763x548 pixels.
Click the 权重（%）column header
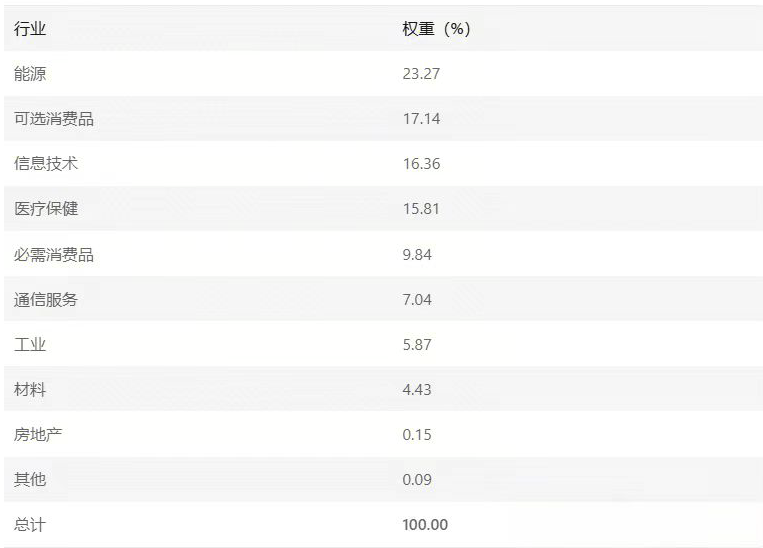tap(436, 29)
